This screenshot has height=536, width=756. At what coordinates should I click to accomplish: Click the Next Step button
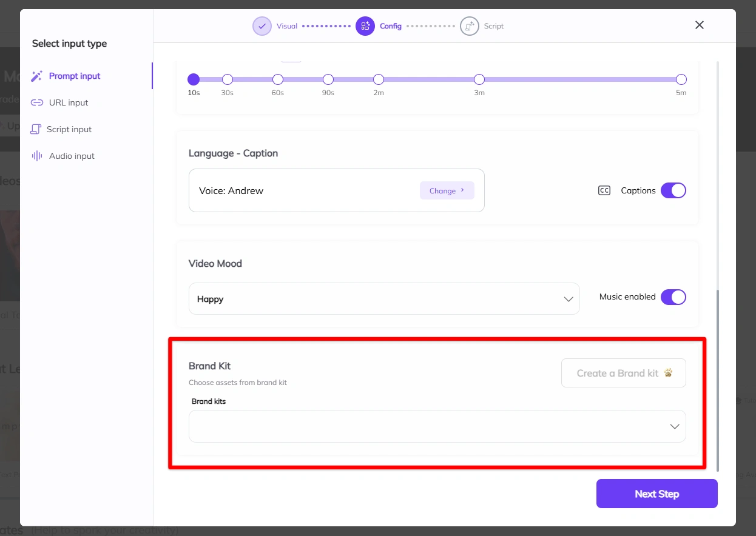tap(657, 494)
